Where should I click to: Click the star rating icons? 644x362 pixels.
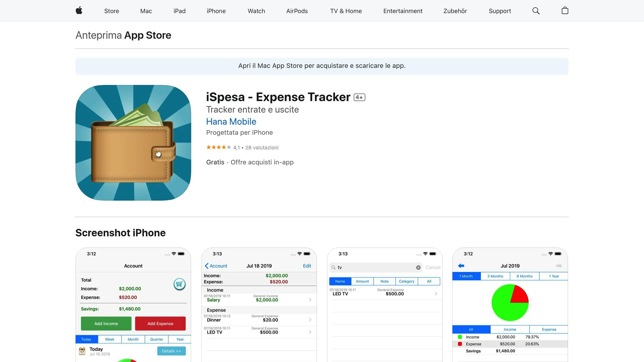[219, 147]
